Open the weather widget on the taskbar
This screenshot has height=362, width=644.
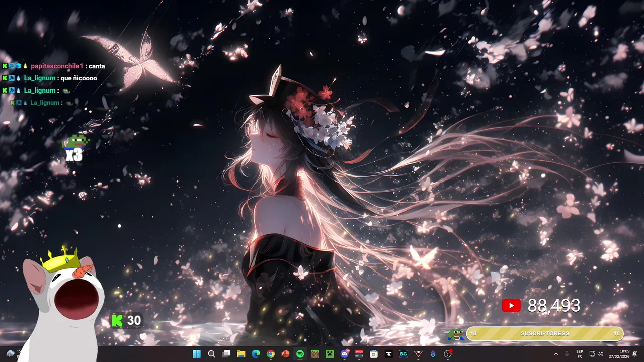[x=13, y=353]
